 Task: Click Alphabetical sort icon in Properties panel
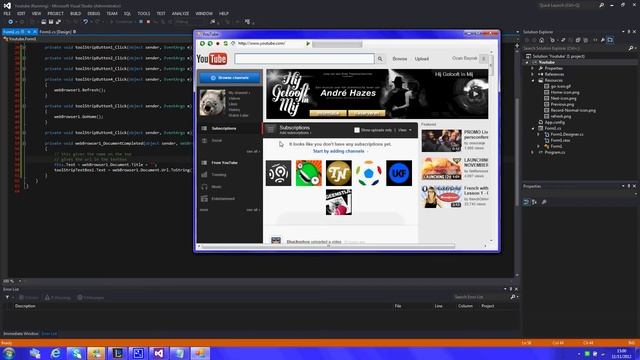point(534,202)
